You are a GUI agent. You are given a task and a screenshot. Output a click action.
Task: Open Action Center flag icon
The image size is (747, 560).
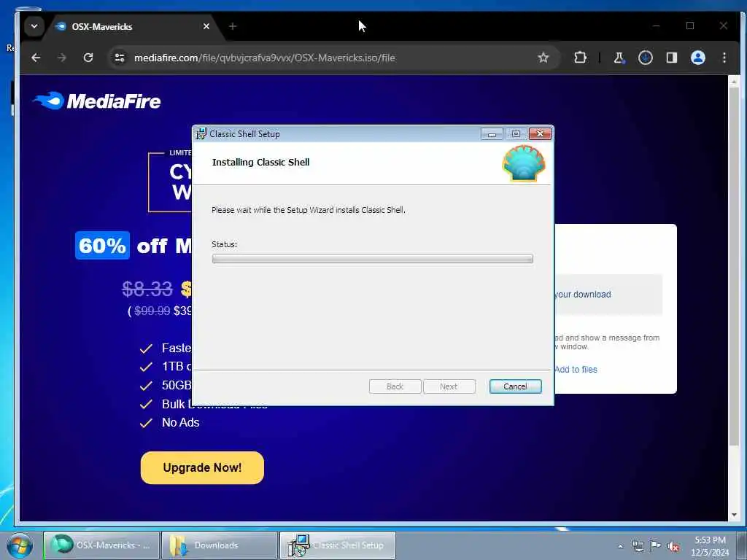click(x=656, y=546)
